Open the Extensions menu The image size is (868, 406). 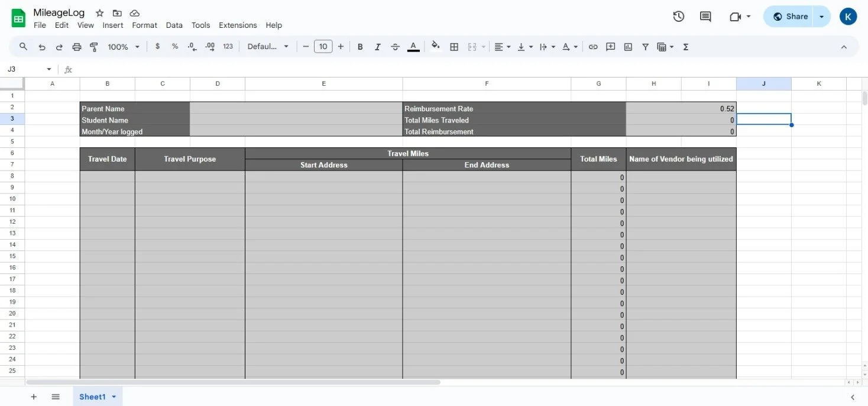coord(238,25)
